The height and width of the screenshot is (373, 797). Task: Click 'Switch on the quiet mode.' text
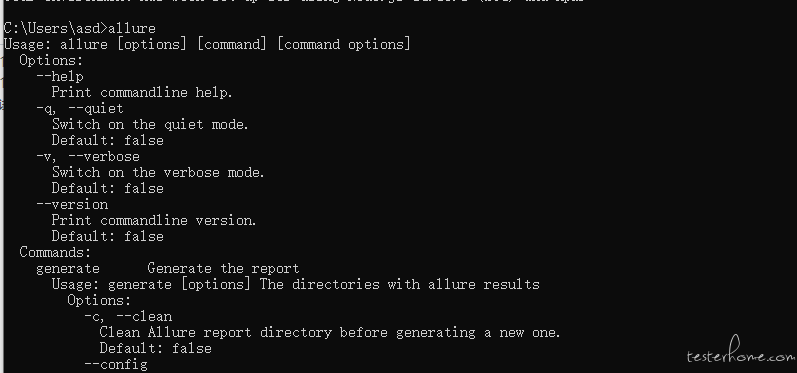tap(150, 124)
